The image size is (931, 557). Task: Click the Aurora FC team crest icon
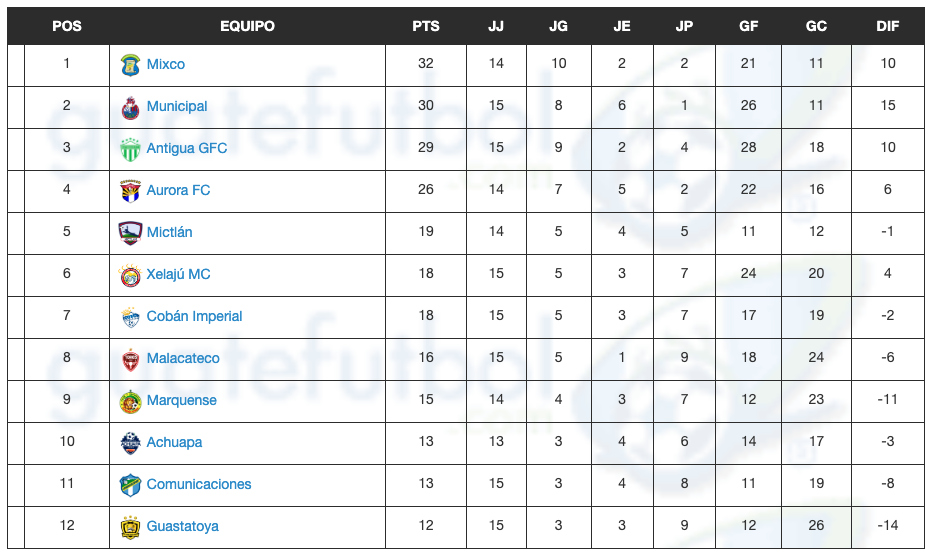(x=130, y=190)
